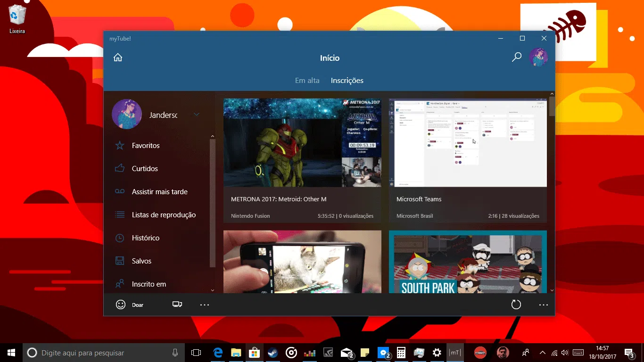Image resolution: width=644 pixels, height=362 pixels.
Task: Open the volume speaker icon
Action: coord(565,353)
